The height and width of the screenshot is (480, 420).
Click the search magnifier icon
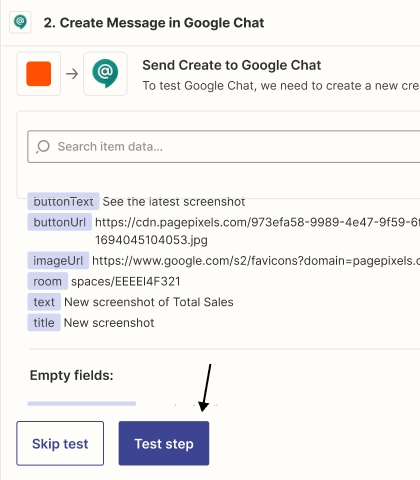coord(43,147)
